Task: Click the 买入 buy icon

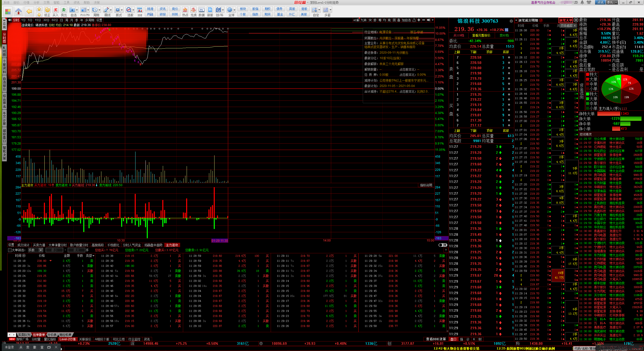Action: point(55,10)
